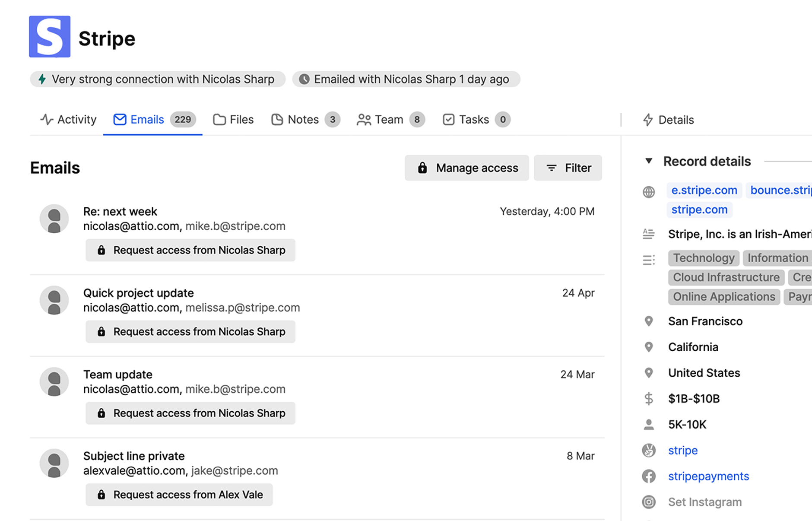Collapse the Record details section

(649, 161)
